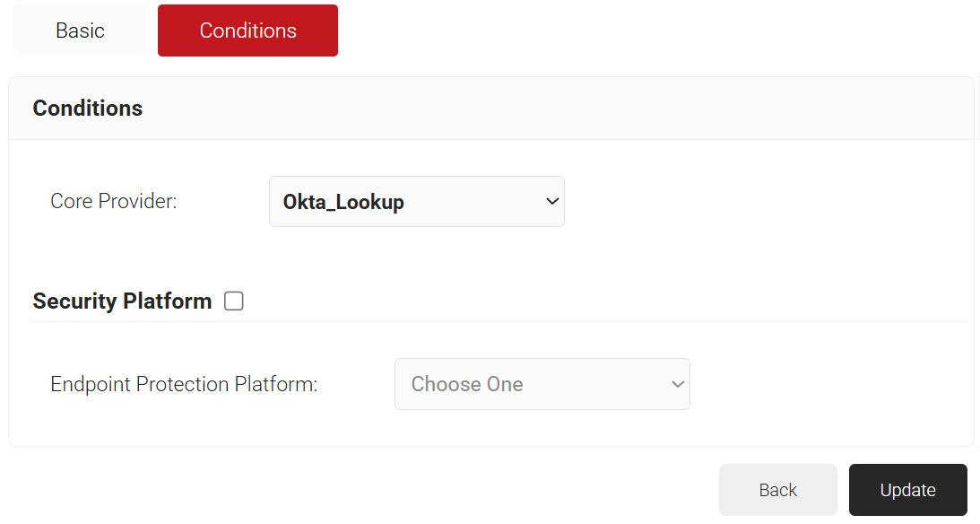Expand the Choose One combo box
980x524 pixels.
click(542, 384)
